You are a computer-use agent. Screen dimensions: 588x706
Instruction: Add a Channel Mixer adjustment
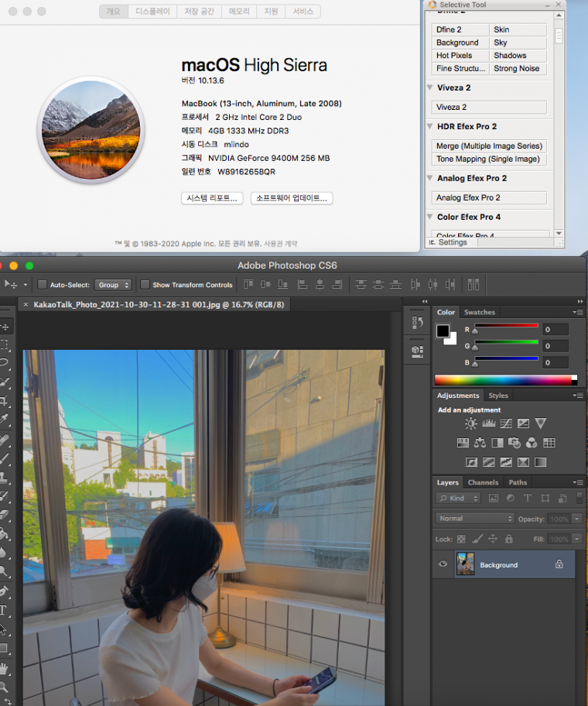pos(532,443)
